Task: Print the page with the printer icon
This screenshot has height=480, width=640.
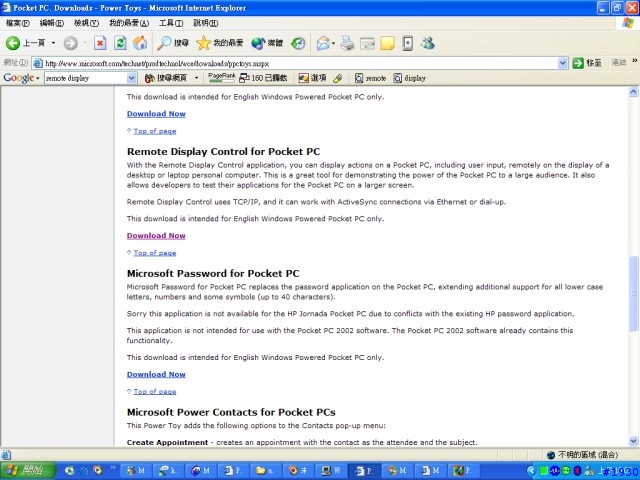Action: pyautogui.click(x=347, y=43)
